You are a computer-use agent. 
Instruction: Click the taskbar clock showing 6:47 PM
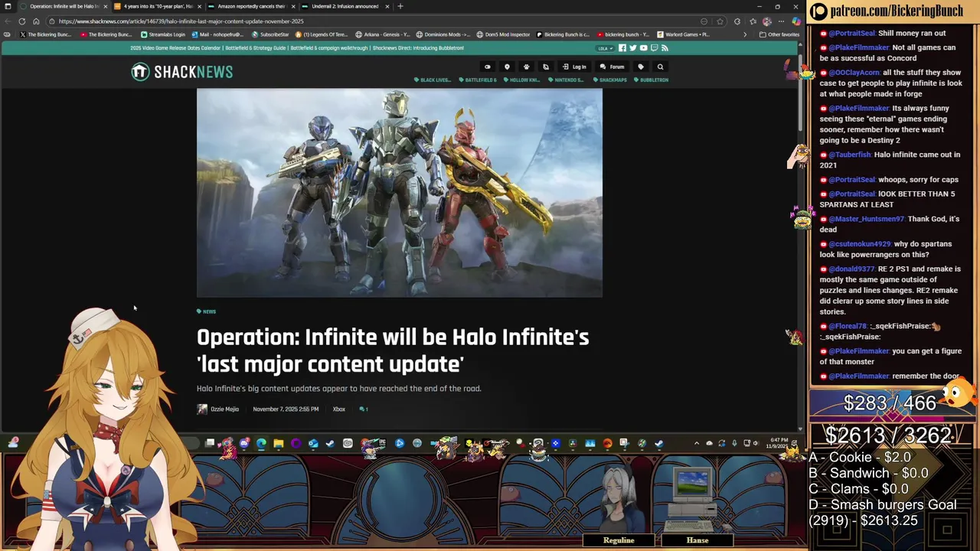pos(779,443)
